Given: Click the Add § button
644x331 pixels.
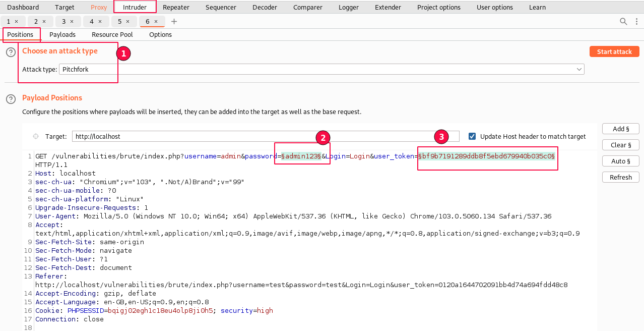Looking at the screenshot, I should 620,129.
